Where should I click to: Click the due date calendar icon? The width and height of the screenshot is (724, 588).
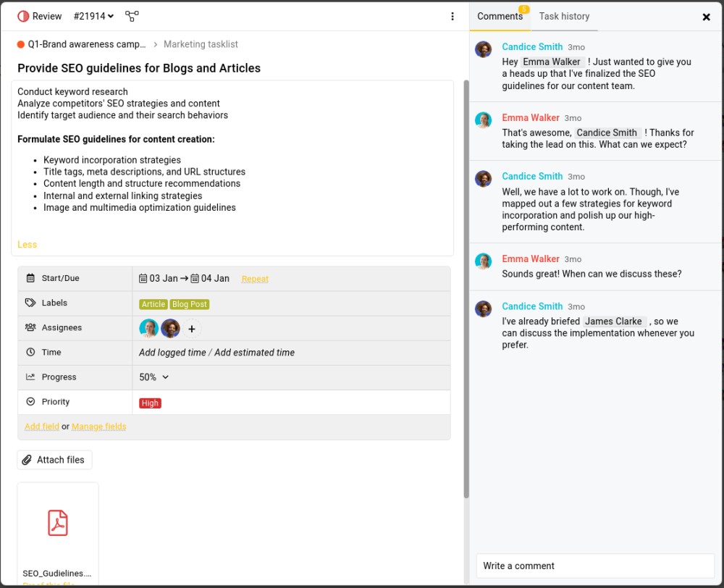195,279
